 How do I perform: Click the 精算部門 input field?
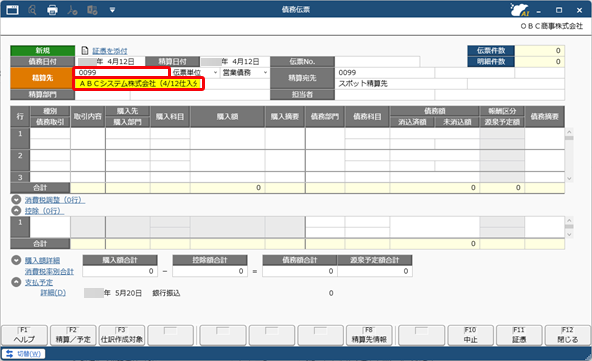[103, 95]
